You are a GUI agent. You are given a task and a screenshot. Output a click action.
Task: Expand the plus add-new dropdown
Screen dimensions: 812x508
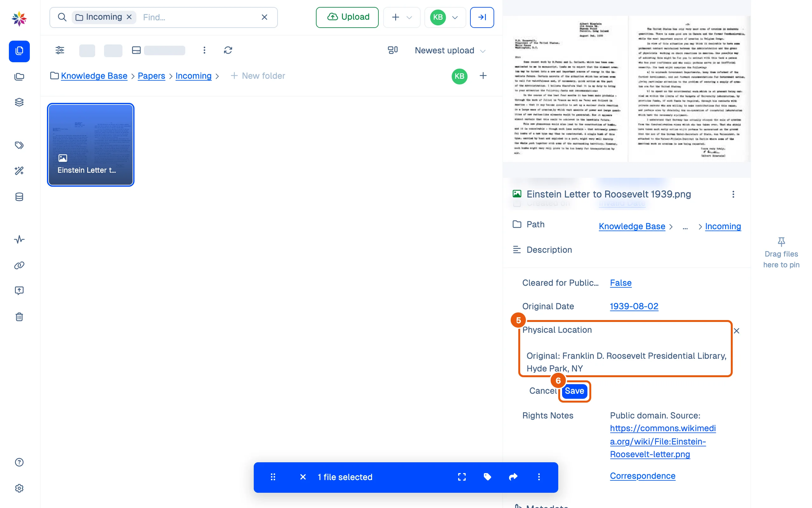(402, 17)
